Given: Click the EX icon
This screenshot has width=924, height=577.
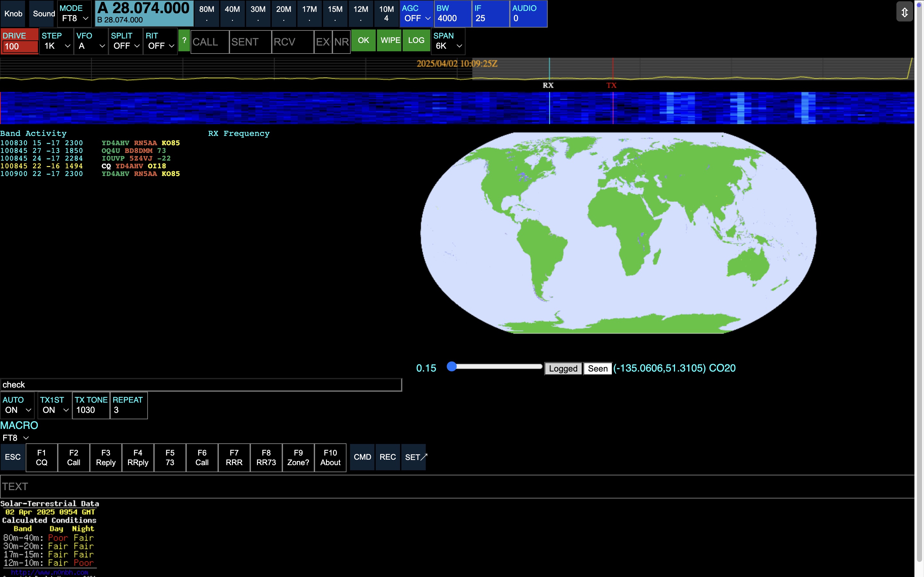Looking at the screenshot, I should [x=323, y=42].
